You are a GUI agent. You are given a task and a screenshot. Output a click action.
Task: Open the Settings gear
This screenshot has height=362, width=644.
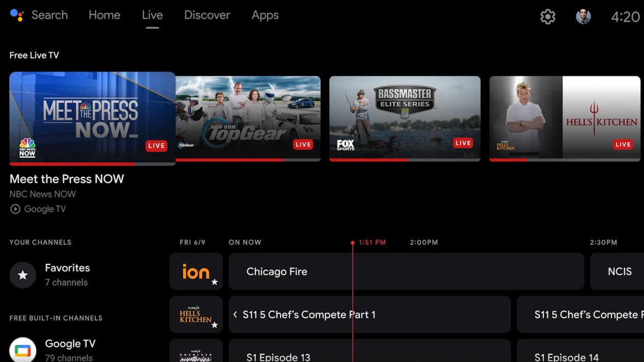[x=548, y=17]
